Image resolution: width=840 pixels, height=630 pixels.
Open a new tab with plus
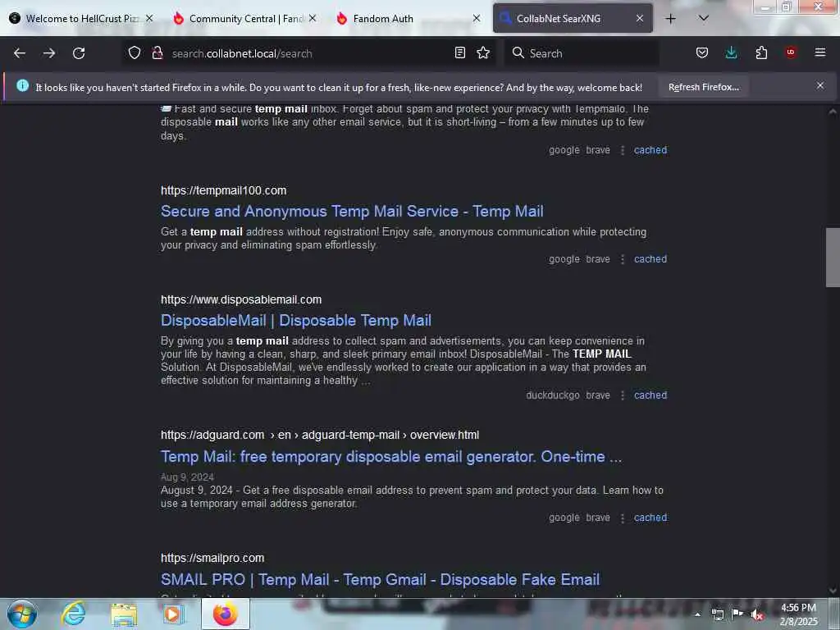click(x=671, y=19)
